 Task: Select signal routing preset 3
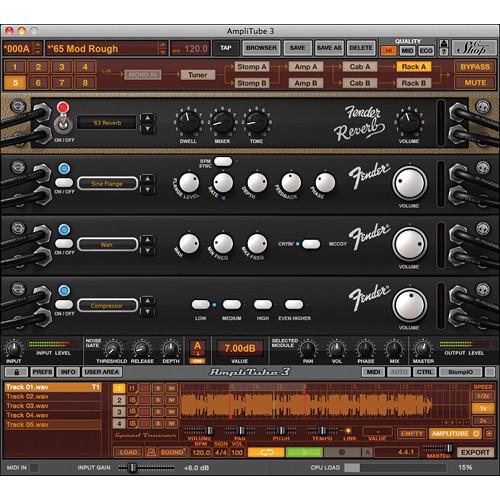(62, 67)
